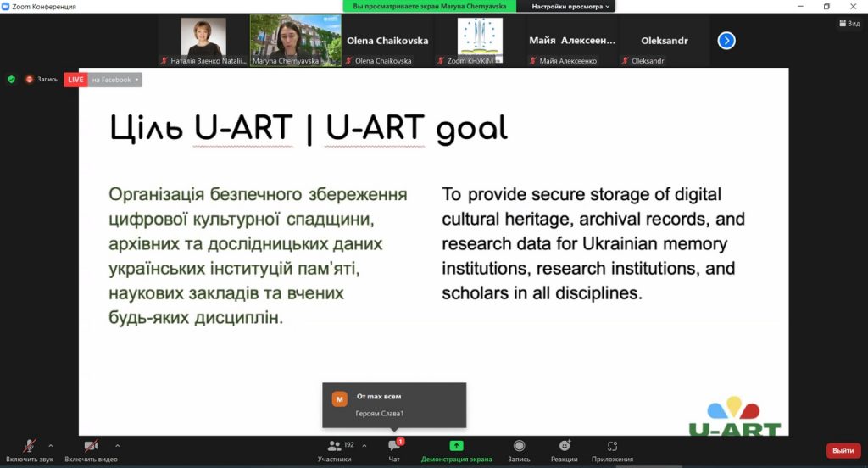Click the orange M avatar in chat popup

tap(339, 398)
